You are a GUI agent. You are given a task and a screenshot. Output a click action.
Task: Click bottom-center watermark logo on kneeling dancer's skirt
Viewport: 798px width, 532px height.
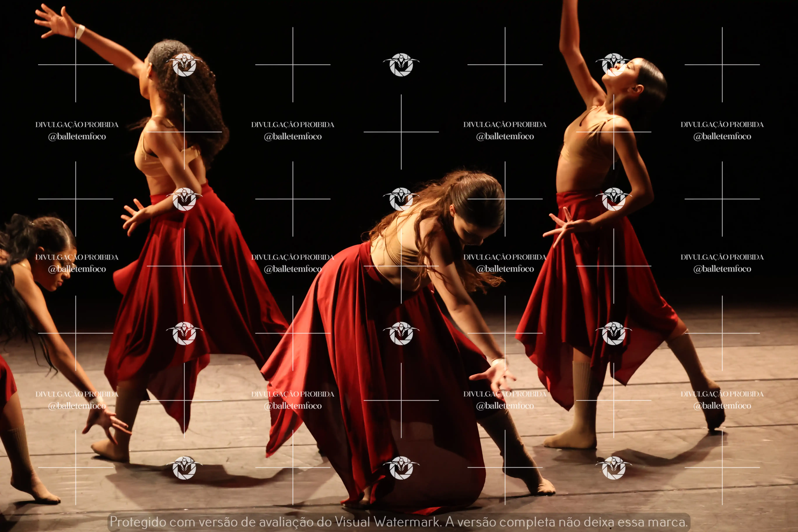pos(401,468)
